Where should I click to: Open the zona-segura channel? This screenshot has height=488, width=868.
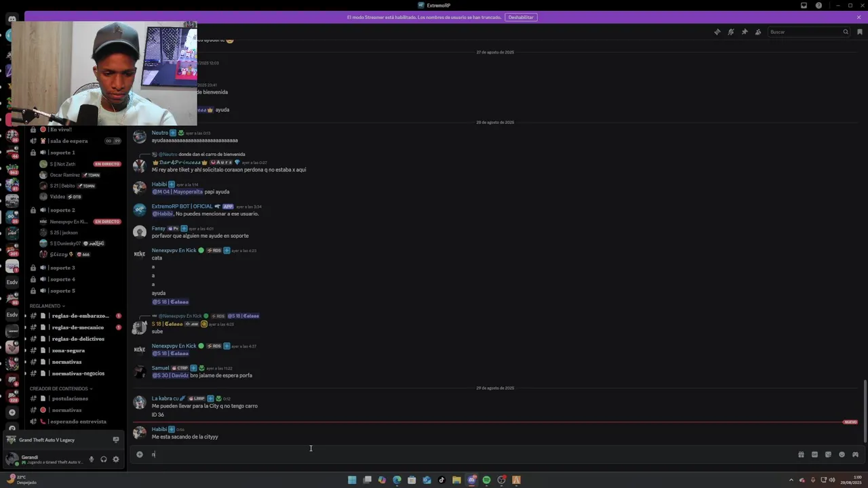tap(75, 350)
